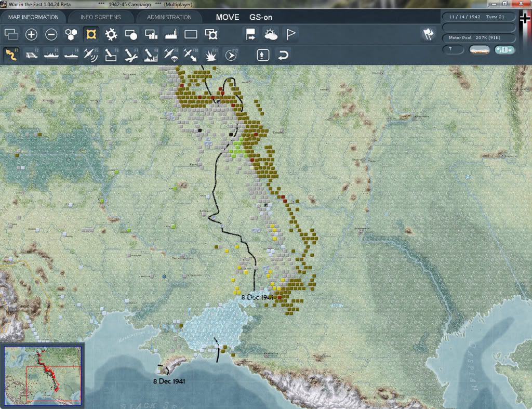Toggle the hex grid display
The height and width of the screenshot is (409, 532).
pos(71,34)
